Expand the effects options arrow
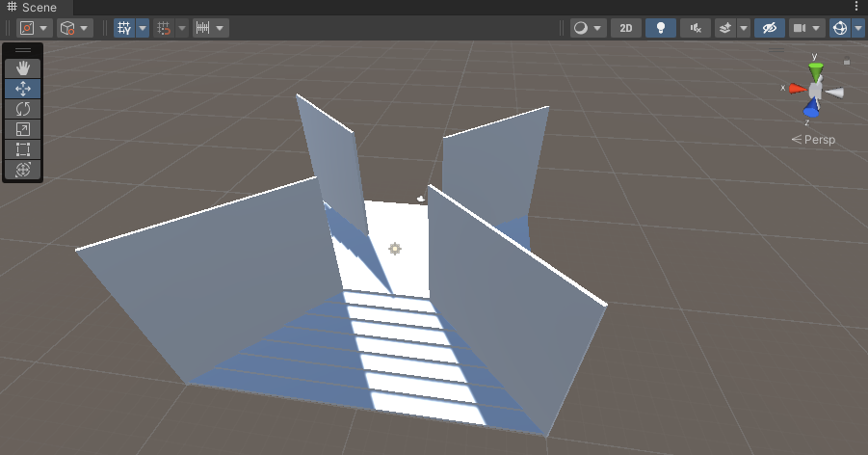The height and width of the screenshot is (455, 868). [x=744, y=28]
